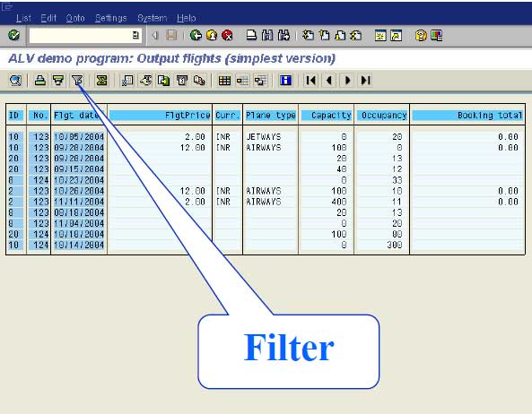This screenshot has width=532, height=414.
Task: Click the Change Layout grid icon
Action: pos(224,81)
